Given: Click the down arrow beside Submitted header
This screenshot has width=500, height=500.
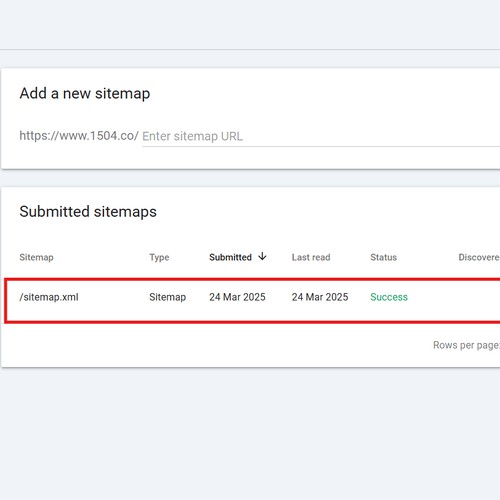Looking at the screenshot, I should click(262, 256).
